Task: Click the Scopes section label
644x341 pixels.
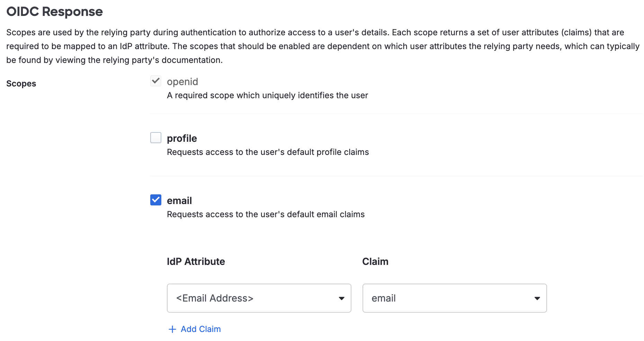Action: coord(21,83)
